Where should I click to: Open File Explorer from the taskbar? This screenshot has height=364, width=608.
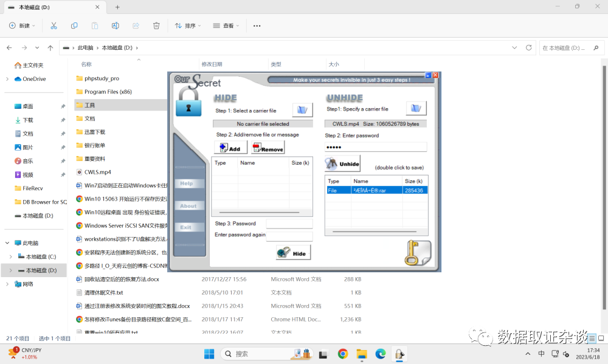pyautogui.click(x=361, y=354)
